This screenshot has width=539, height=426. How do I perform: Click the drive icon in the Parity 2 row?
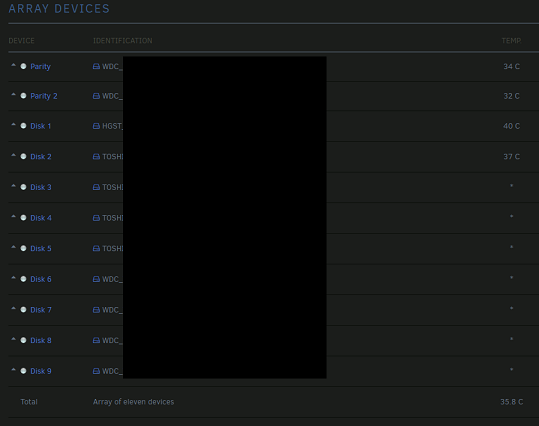pos(96,96)
